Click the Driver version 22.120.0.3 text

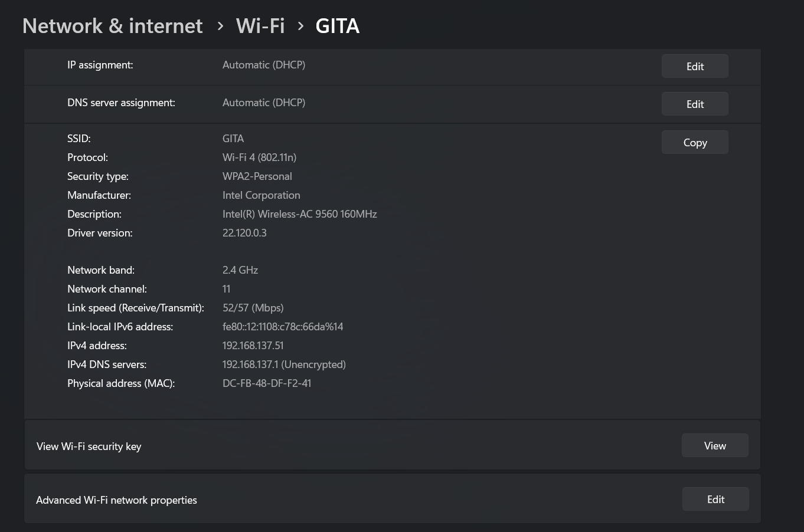[x=244, y=233]
